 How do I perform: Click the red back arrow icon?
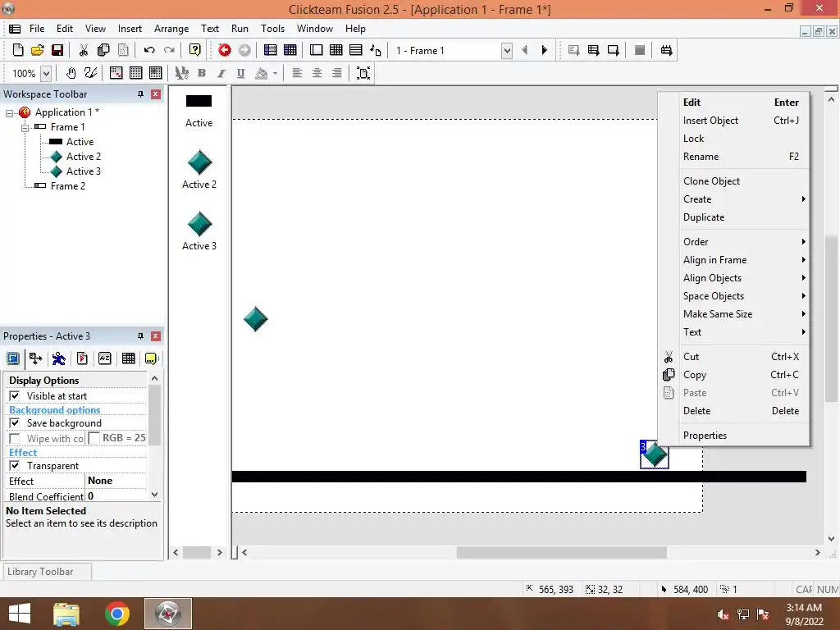tap(225, 50)
